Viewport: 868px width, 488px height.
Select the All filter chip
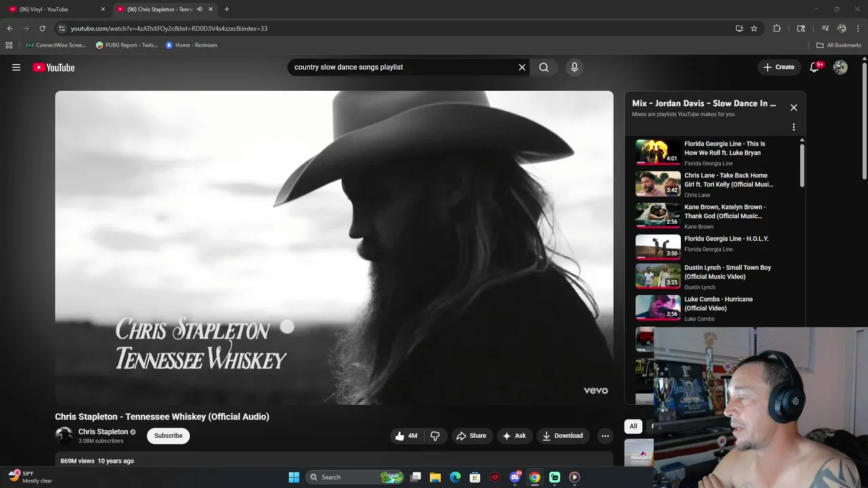633,426
